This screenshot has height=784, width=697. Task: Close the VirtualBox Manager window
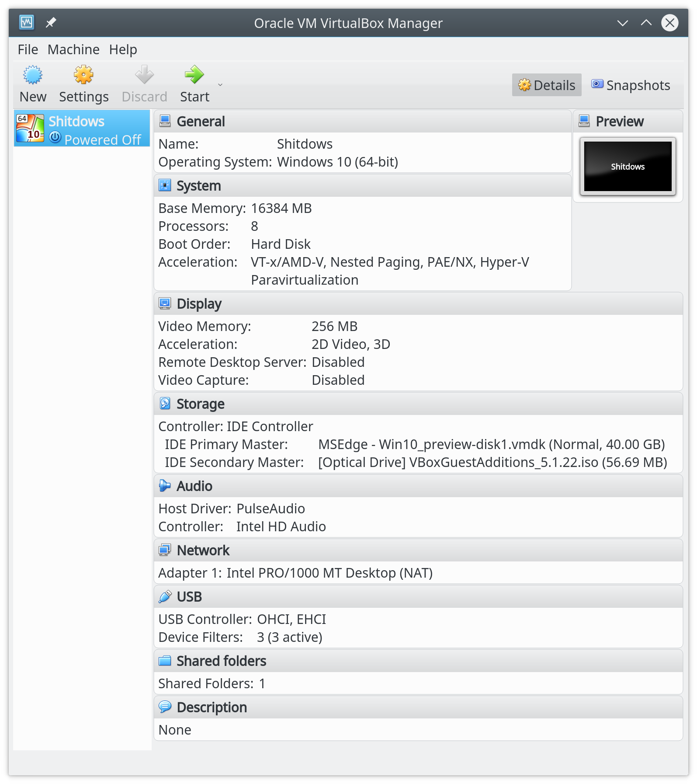670,23
